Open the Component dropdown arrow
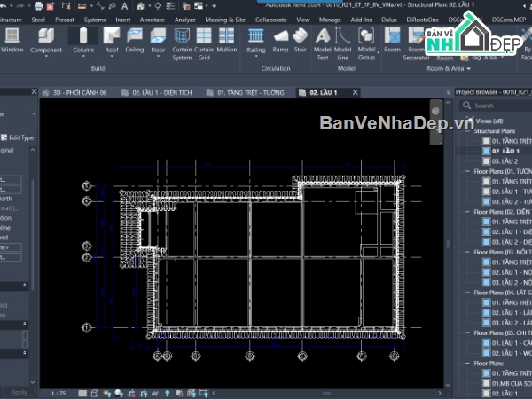Viewport: 532px width, 399px height. [46, 57]
